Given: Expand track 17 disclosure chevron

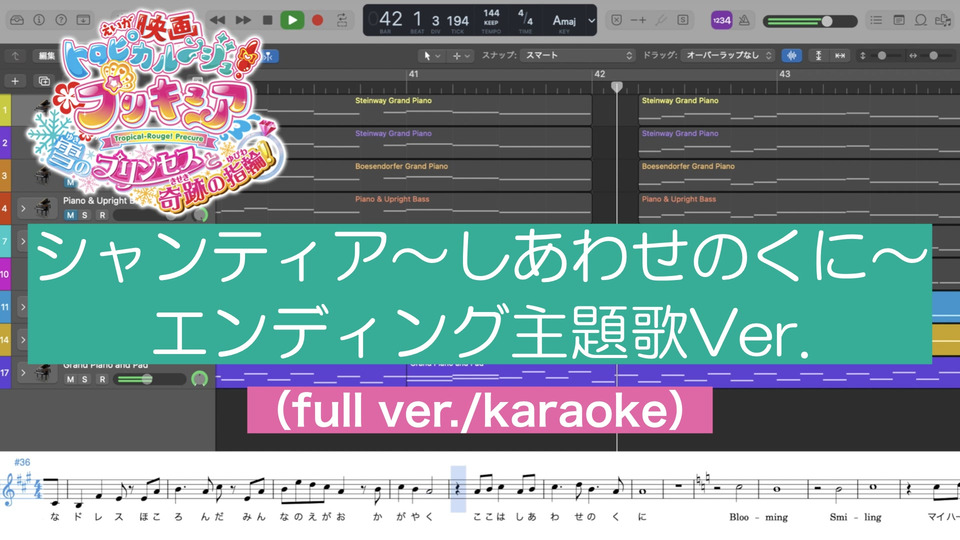Looking at the screenshot, I should click(23, 372).
